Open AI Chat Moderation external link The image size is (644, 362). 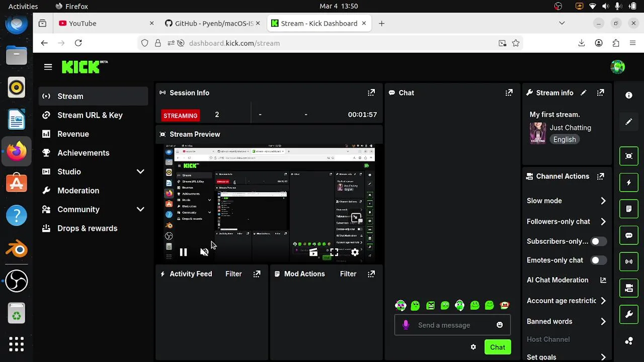(603, 280)
